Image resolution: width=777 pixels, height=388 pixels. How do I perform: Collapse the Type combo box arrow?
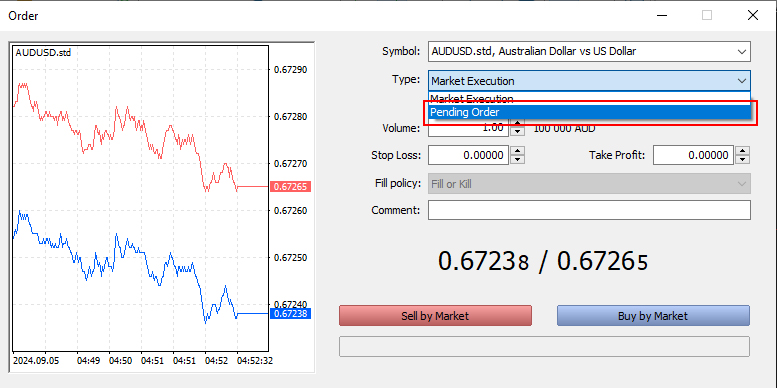point(741,81)
